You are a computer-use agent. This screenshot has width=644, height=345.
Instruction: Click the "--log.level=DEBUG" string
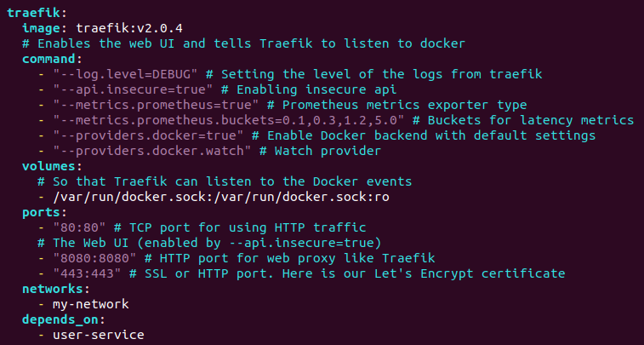click(125, 74)
